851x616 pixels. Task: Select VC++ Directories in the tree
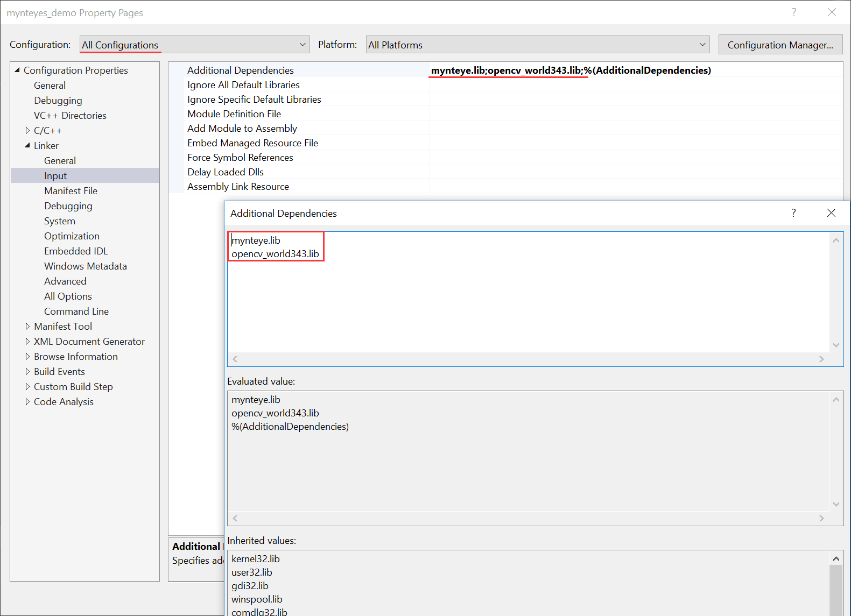(70, 116)
